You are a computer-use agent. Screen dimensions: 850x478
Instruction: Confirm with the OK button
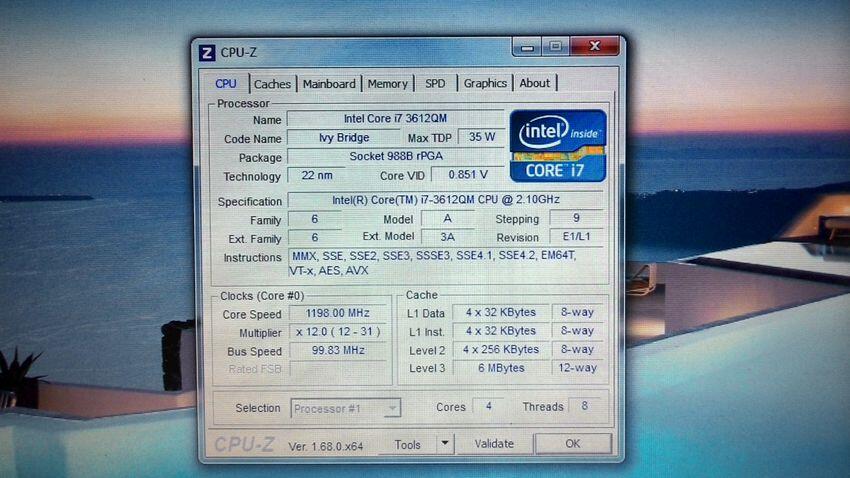point(573,443)
